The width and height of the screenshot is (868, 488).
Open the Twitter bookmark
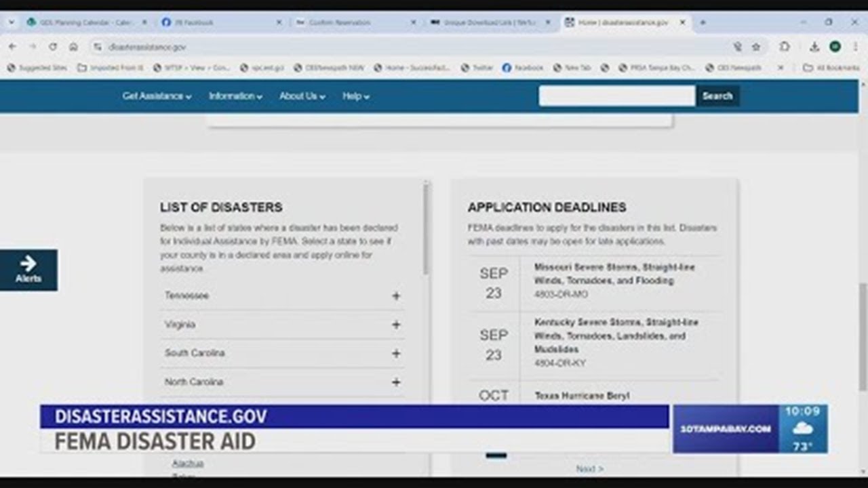click(477, 68)
